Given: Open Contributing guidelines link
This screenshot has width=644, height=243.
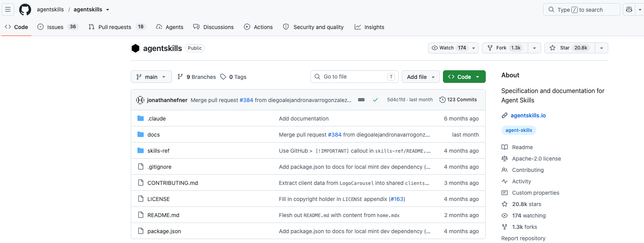Looking at the screenshot, I should [x=528, y=170].
